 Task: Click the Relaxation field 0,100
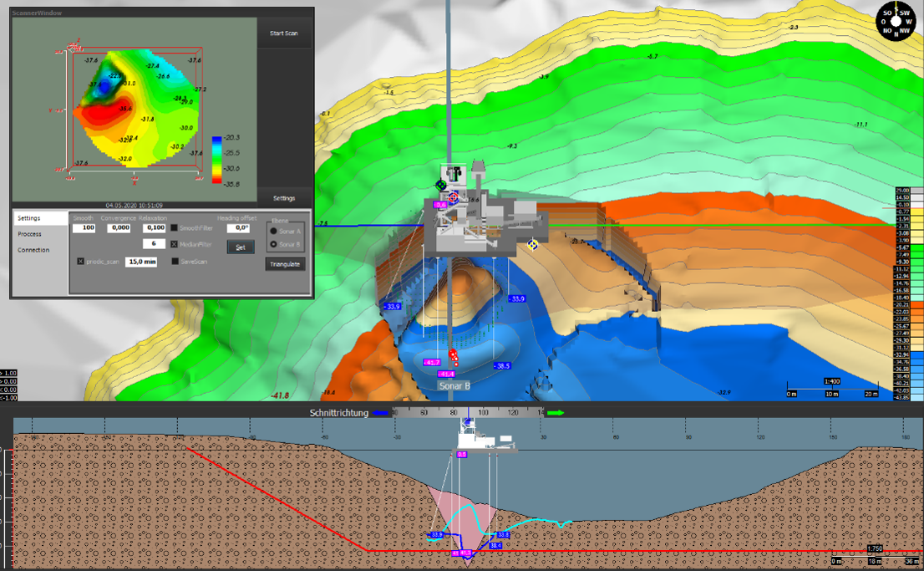(155, 227)
